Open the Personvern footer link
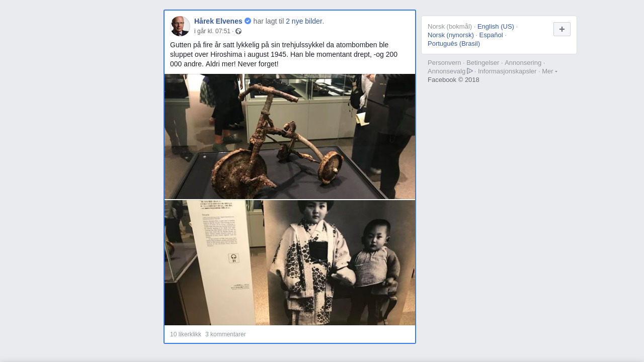 pos(444,63)
